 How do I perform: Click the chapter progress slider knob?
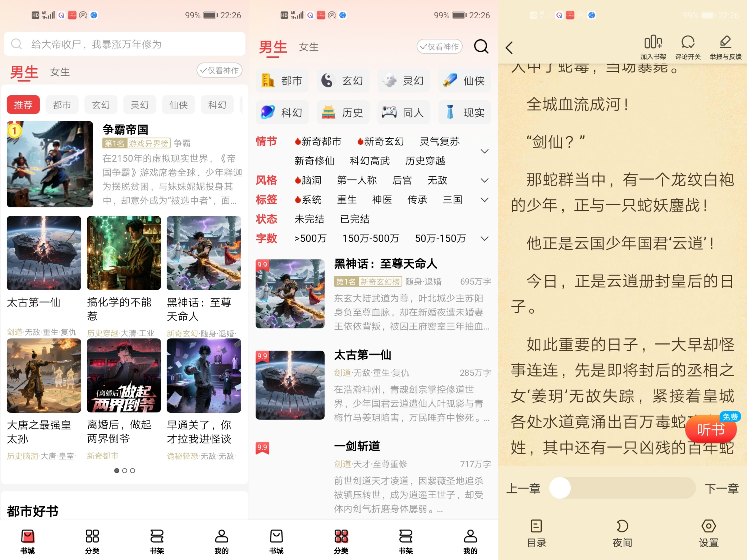pos(560,488)
